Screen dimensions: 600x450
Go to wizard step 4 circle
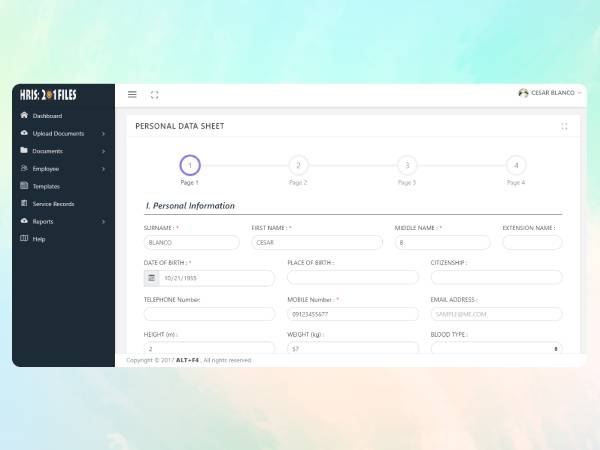coord(516,165)
